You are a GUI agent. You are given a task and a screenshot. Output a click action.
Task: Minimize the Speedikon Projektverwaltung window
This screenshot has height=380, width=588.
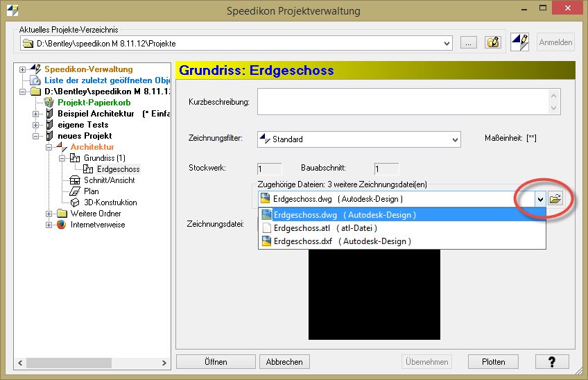click(524, 8)
